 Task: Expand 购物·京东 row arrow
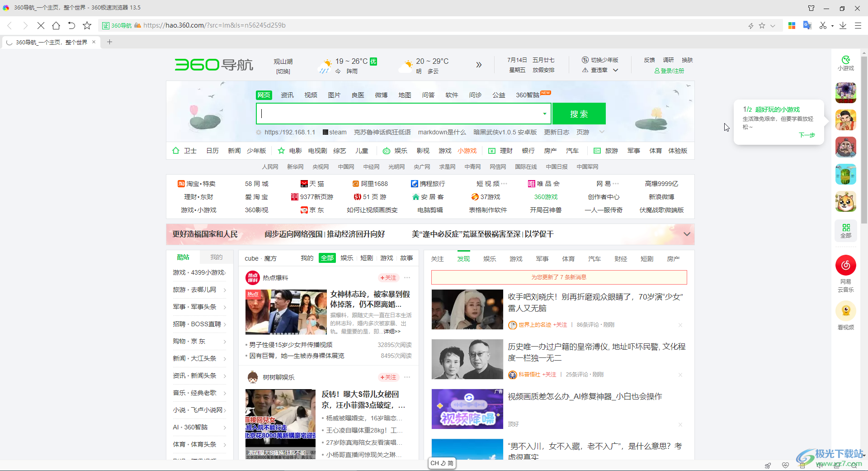tap(225, 342)
